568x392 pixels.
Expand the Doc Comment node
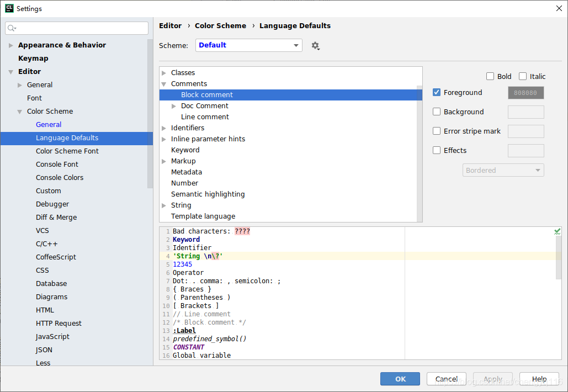pyautogui.click(x=174, y=106)
